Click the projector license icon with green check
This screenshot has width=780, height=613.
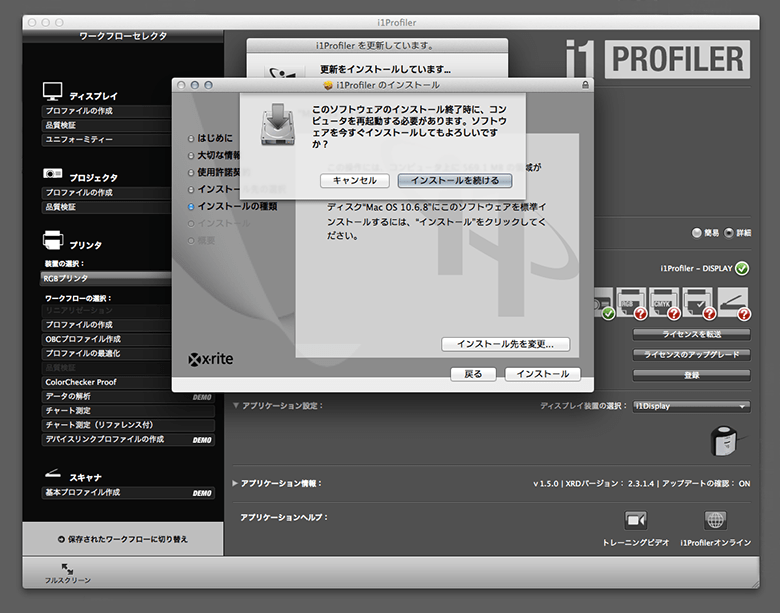[604, 304]
